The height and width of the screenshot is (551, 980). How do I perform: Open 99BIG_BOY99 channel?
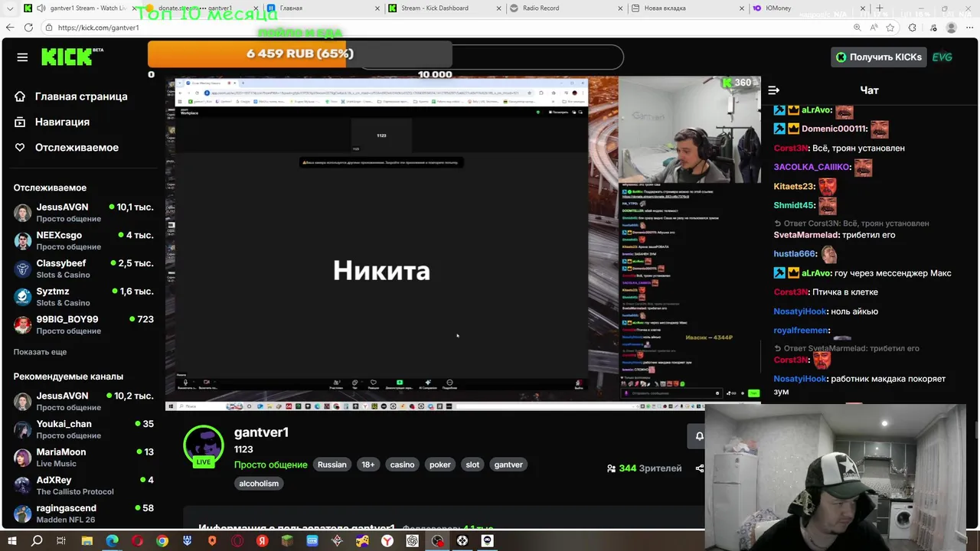tap(83, 324)
